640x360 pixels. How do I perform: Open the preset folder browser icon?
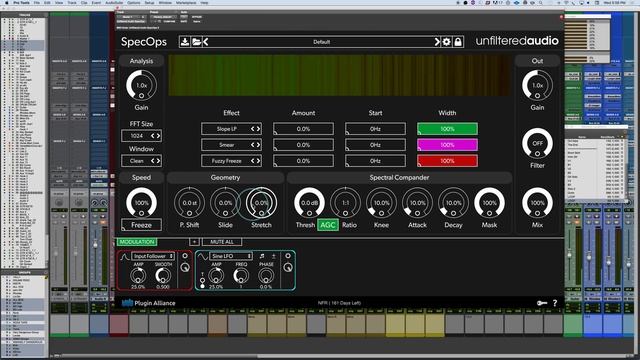196,42
